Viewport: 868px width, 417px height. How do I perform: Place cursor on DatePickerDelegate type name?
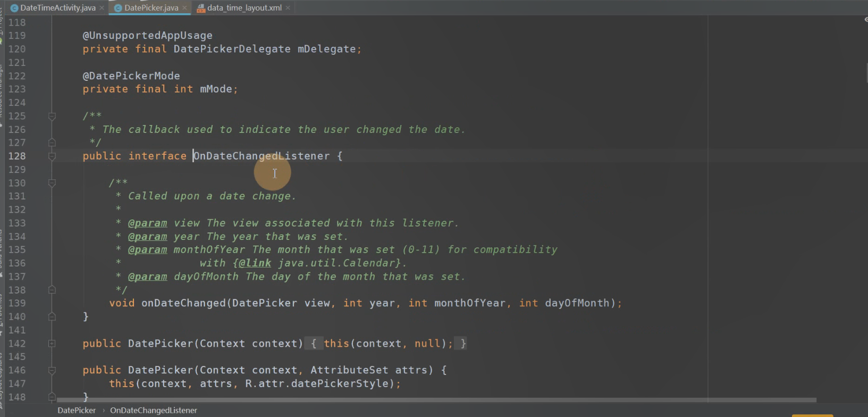pos(232,49)
